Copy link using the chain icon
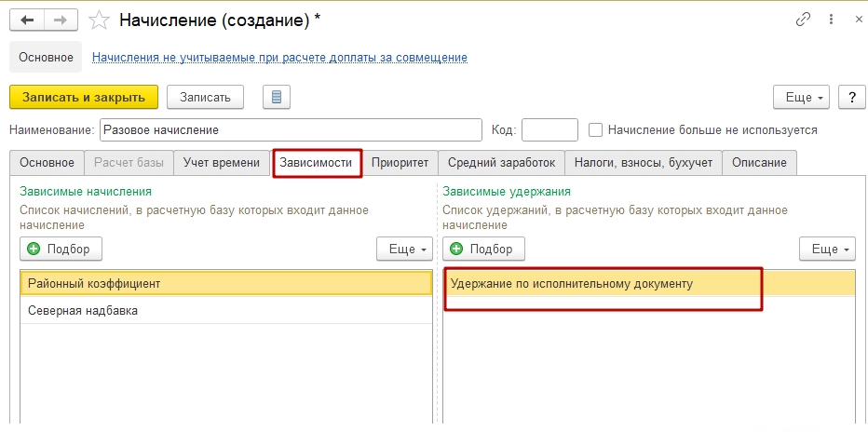Image resolution: width=868 pixels, height=432 pixels. [803, 20]
